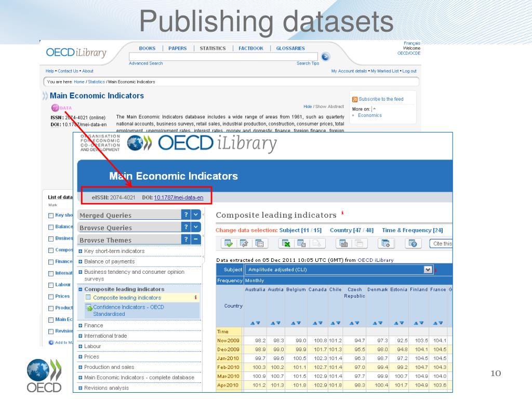Image resolution: width=532 pixels, height=399 pixels.
Task: Open the Economics topic link
Action: coord(370,115)
